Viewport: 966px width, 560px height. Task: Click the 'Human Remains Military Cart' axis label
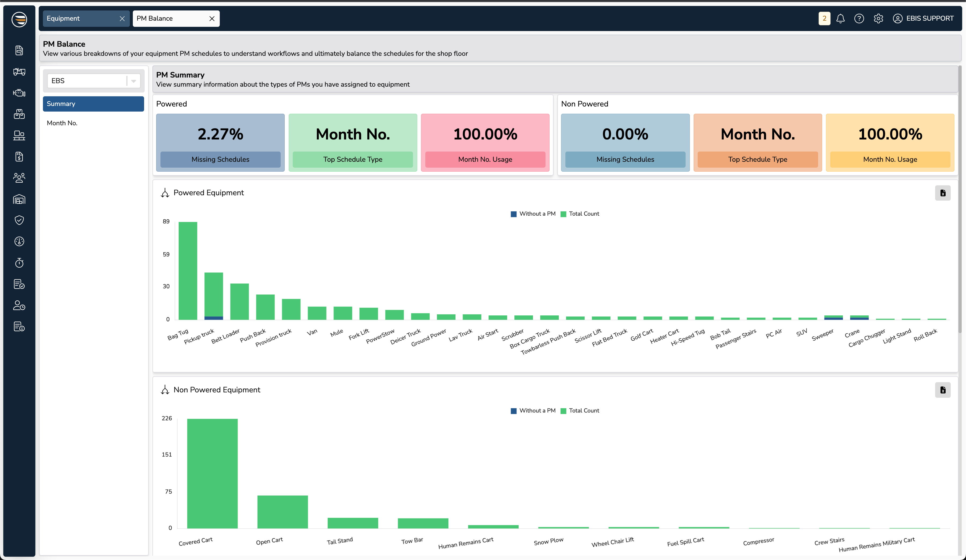(x=877, y=544)
